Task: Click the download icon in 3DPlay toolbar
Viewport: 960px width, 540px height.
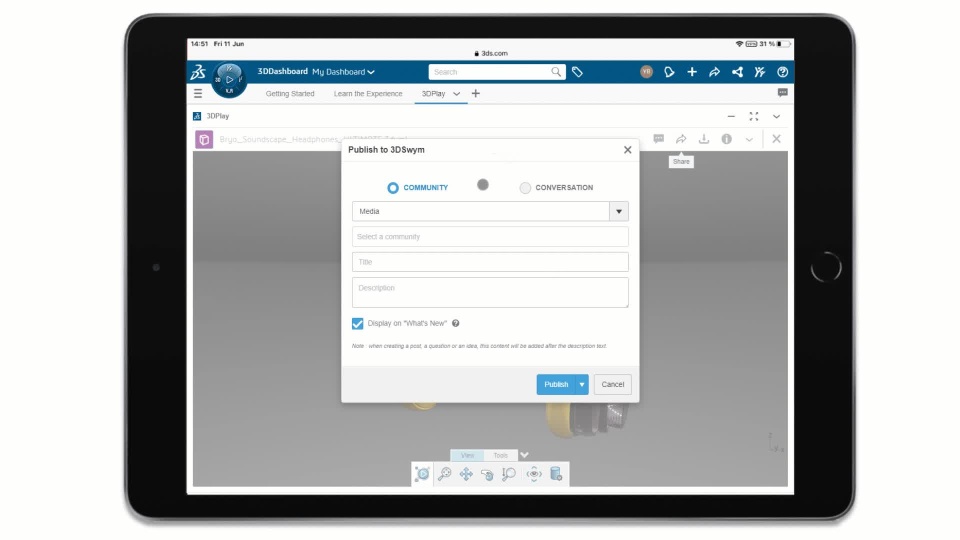Action: (704, 139)
